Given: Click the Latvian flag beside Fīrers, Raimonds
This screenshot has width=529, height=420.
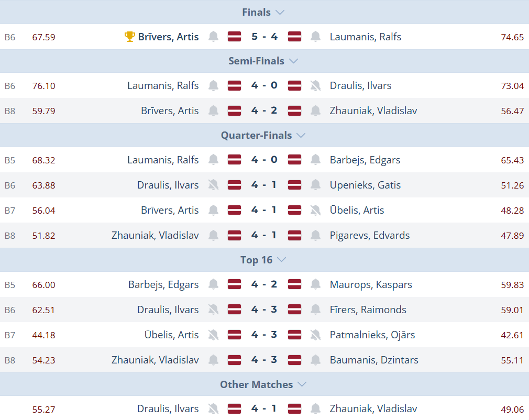Looking at the screenshot, I should 294,310.
